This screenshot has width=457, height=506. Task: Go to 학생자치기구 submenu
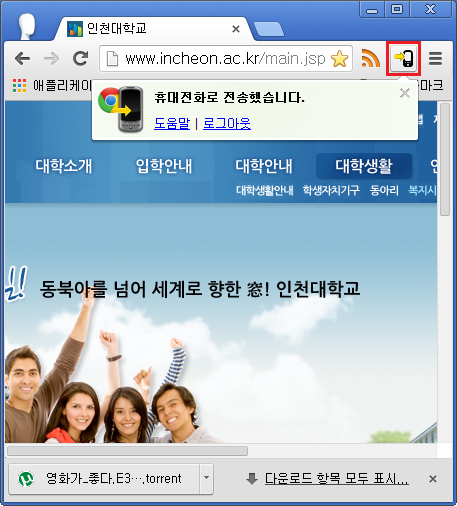click(331, 190)
